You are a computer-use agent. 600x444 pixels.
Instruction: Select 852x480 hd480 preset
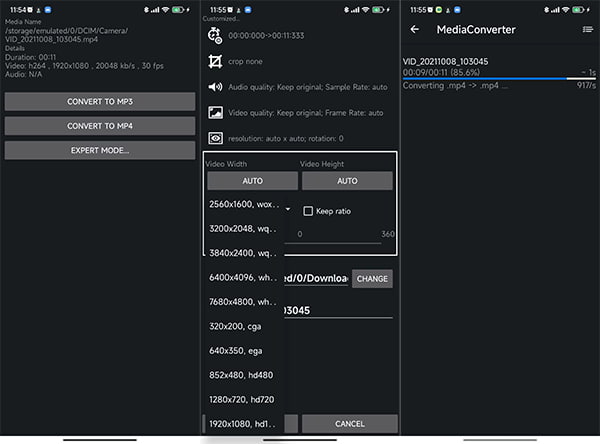(x=243, y=375)
